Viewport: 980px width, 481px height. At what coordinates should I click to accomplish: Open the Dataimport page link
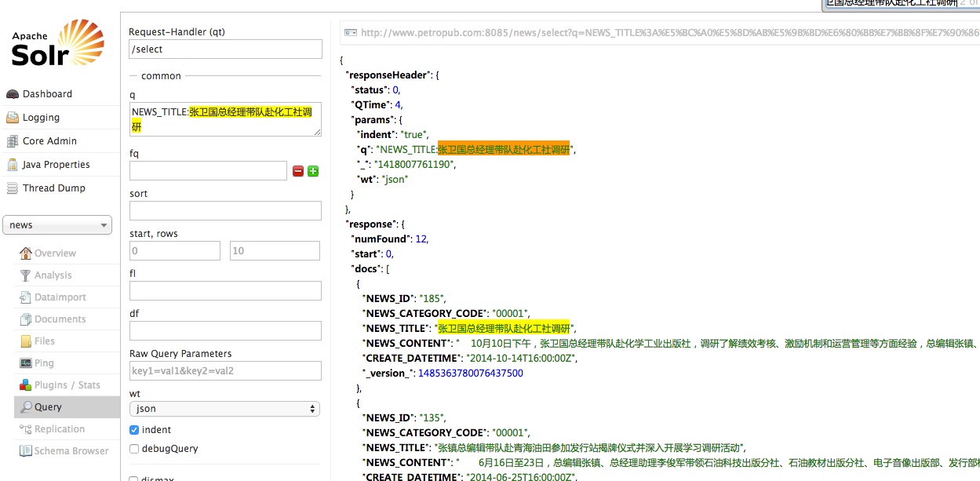click(60, 297)
